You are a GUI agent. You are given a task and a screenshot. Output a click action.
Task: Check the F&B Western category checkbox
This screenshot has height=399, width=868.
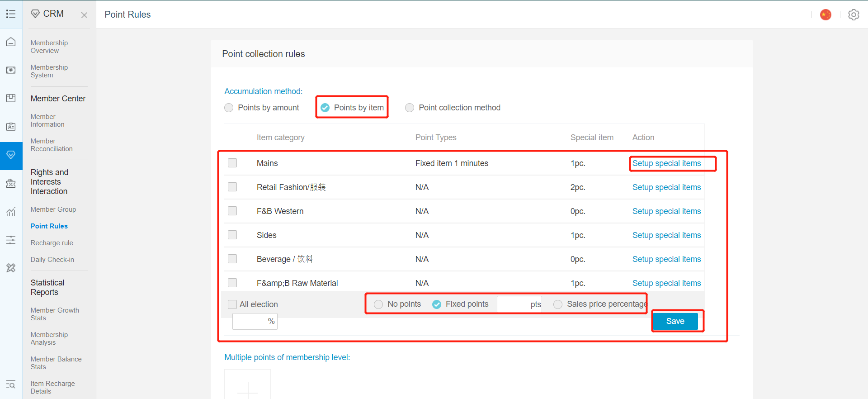click(232, 211)
